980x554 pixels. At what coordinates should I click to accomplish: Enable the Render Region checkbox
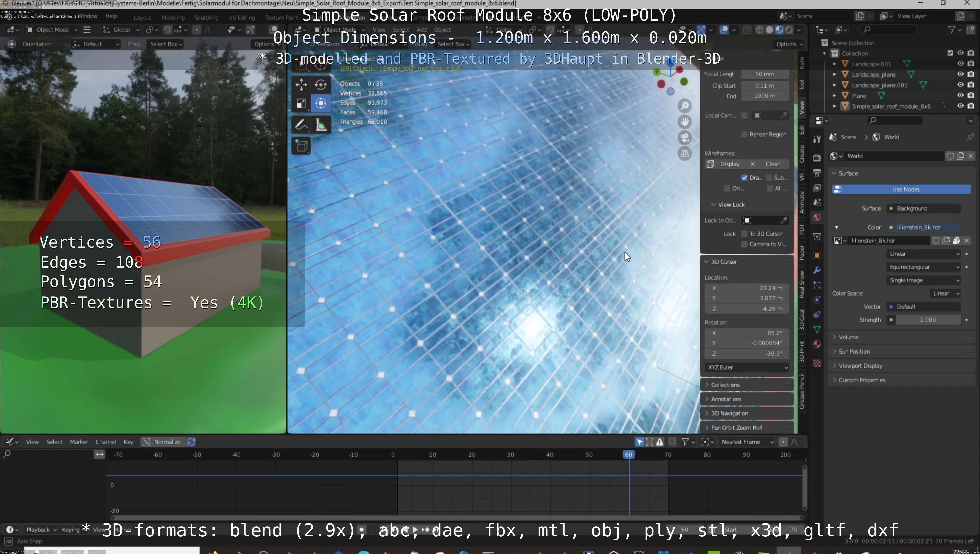pyautogui.click(x=744, y=134)
